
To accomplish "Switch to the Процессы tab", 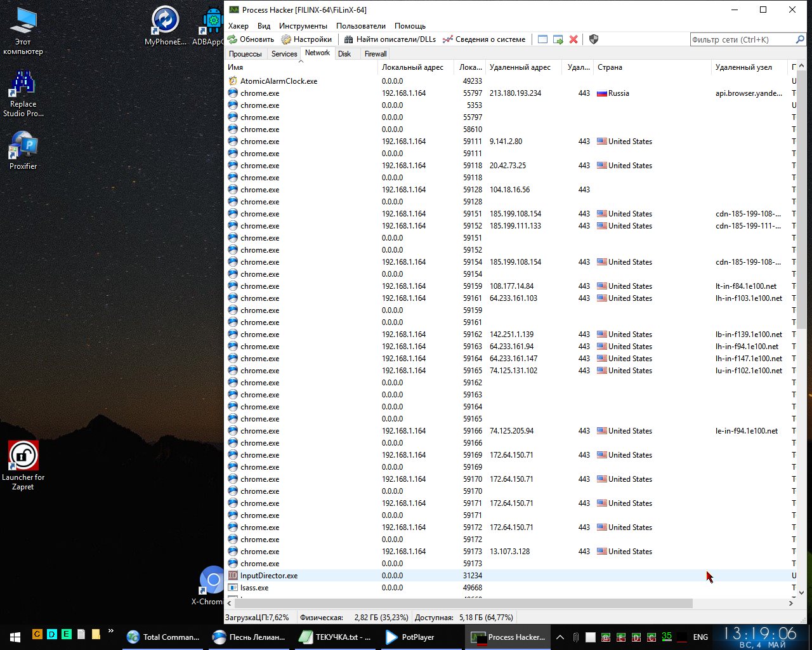I will pos(245,54).
